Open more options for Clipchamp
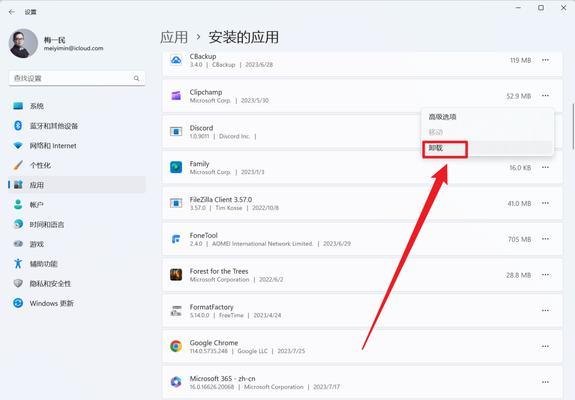This screenshot has height=400, width=575. pos(545,96)
